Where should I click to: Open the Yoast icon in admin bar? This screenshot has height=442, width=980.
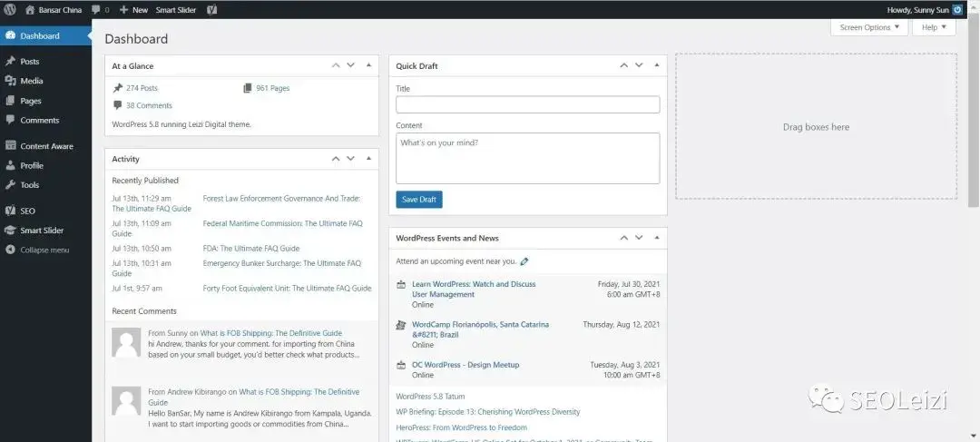click(211, 10)
